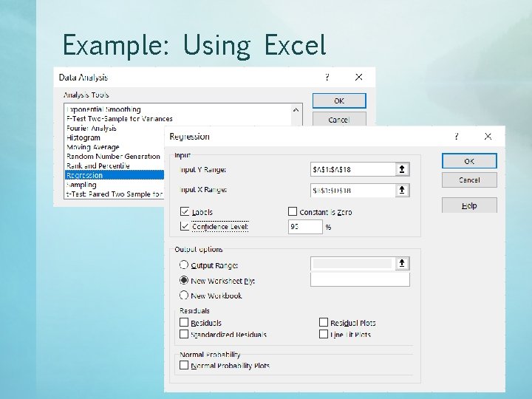Screen dimensions: 532x399
Task: Close the Data Analysis dialog with the X
Action: pos(358,78)
